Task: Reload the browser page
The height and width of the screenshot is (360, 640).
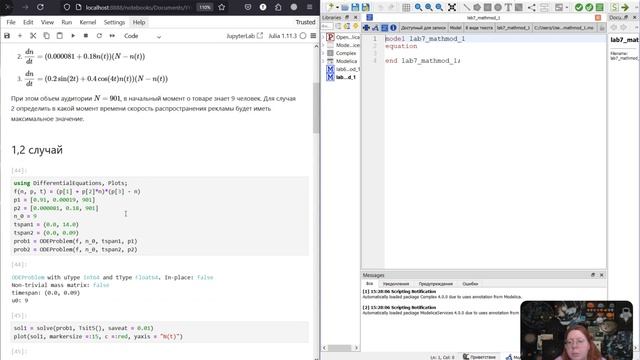Action: click(40, 7)
